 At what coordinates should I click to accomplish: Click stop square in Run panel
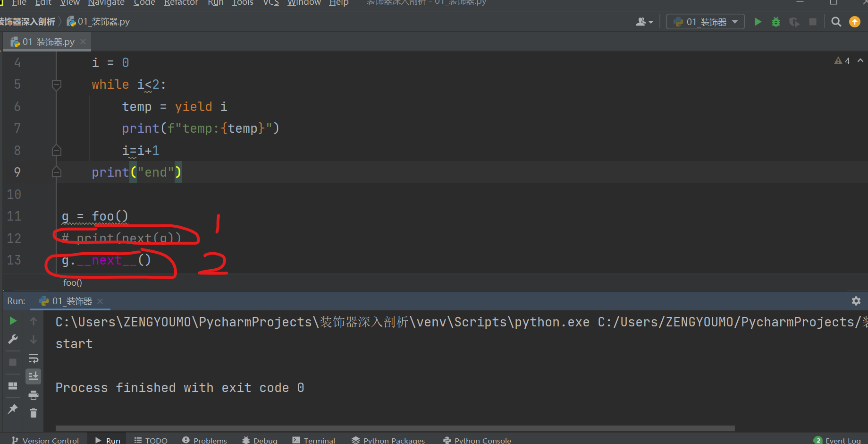pos(13,362)
